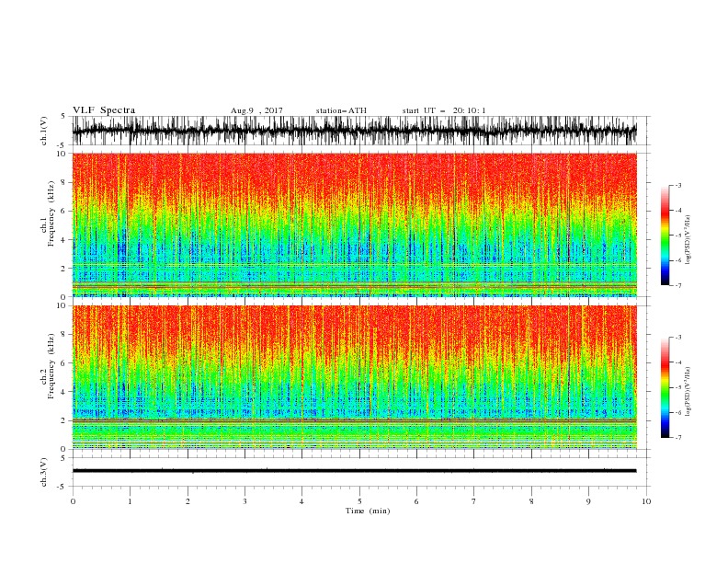This screenshot has height=563, width=728.
Task: Select the "Time (min)" x-axis label
Action: tap(368, 511)
